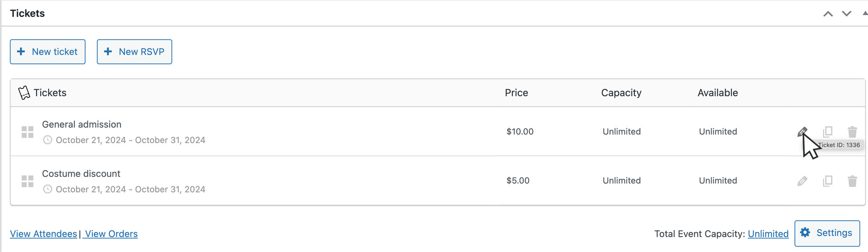The height and width of the screenshot is (252, 868).
Task: Delete the Costume discount ticket
Action: [x=852, y=181]
